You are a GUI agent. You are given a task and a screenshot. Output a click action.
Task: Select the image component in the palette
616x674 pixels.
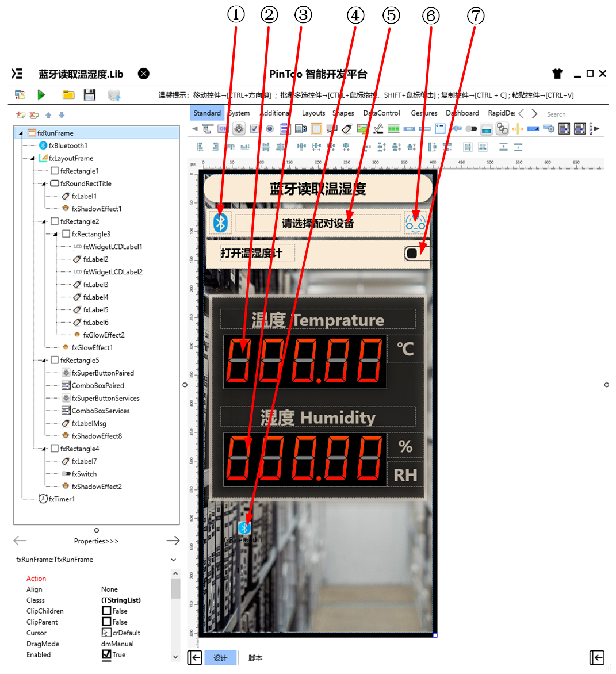pyautogui.click(x=362, y=128)
